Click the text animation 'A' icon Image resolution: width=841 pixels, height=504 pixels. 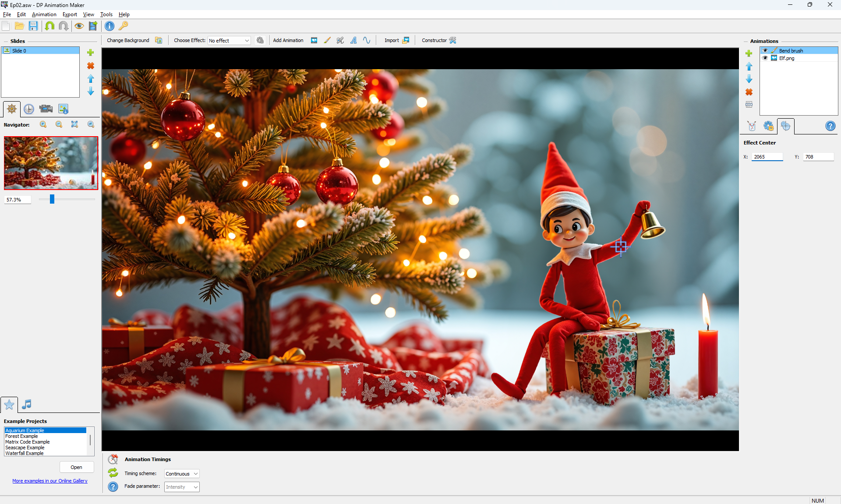tap(353, 40)
